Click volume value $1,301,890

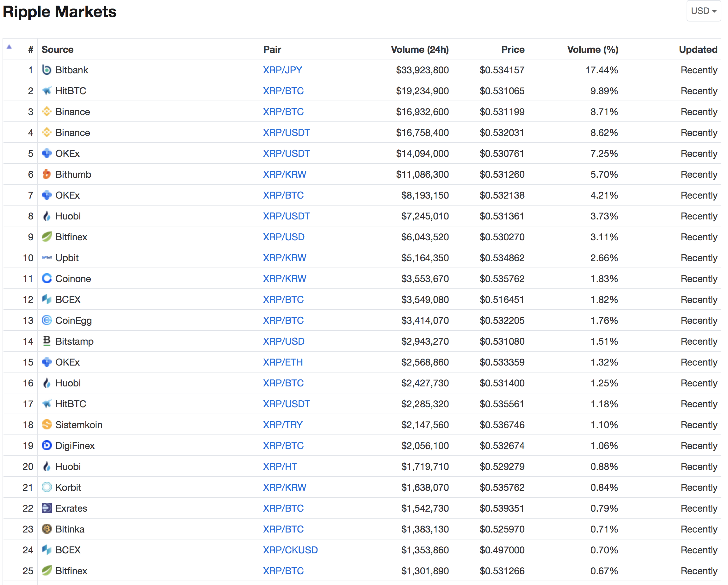coord(425,571)
